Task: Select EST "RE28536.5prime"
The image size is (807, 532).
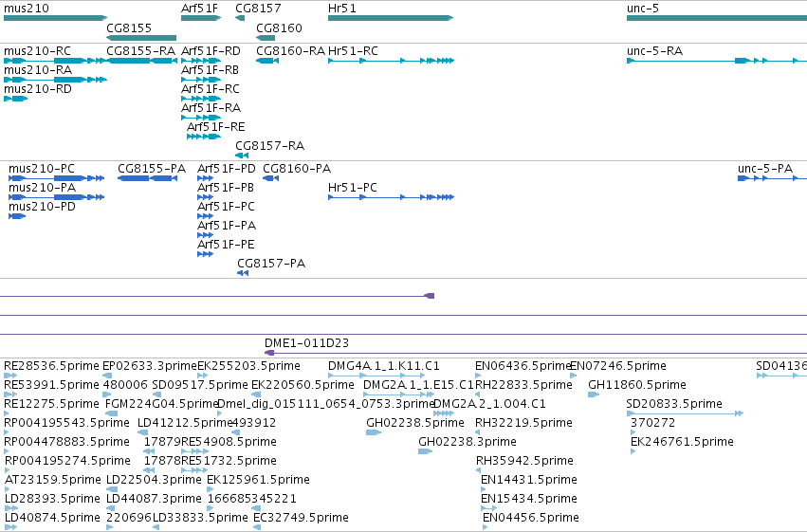Action: 51,366
